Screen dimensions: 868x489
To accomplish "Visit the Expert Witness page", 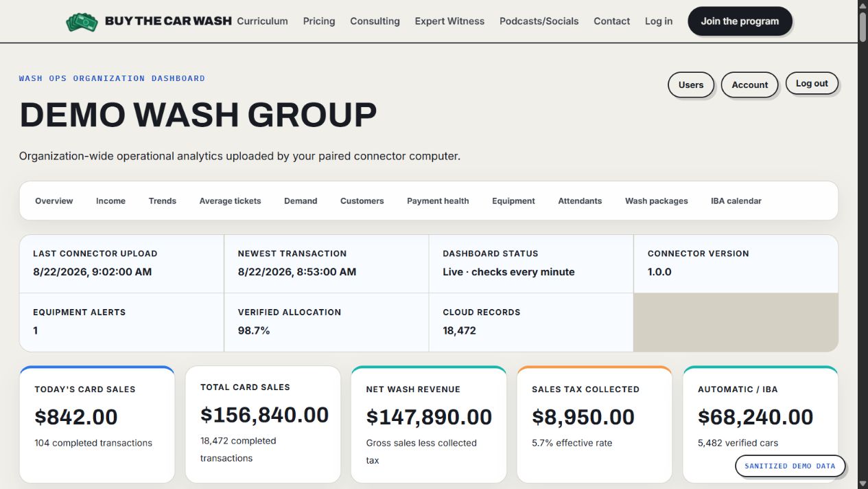I will (x=449, y=21).
